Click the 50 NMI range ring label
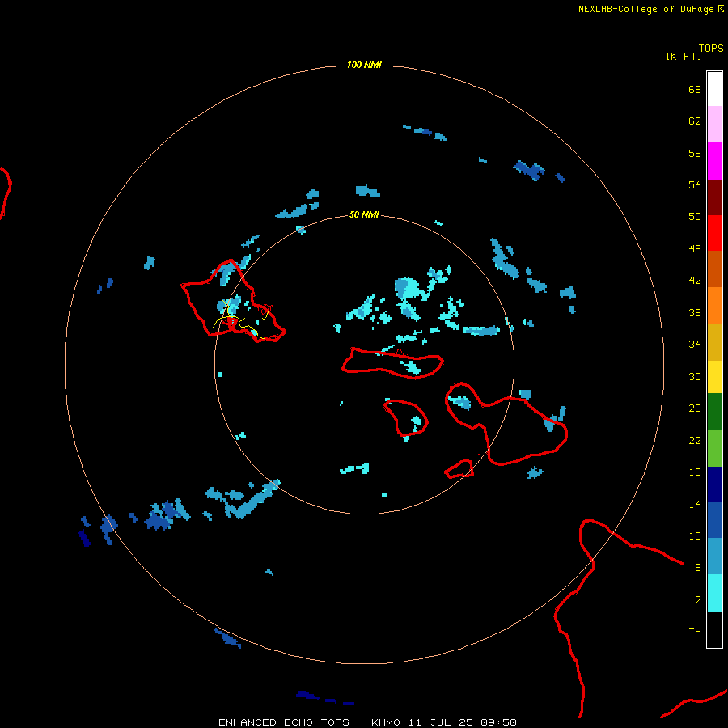This screenshot has width=728, height=728. [x=364, y=214]
